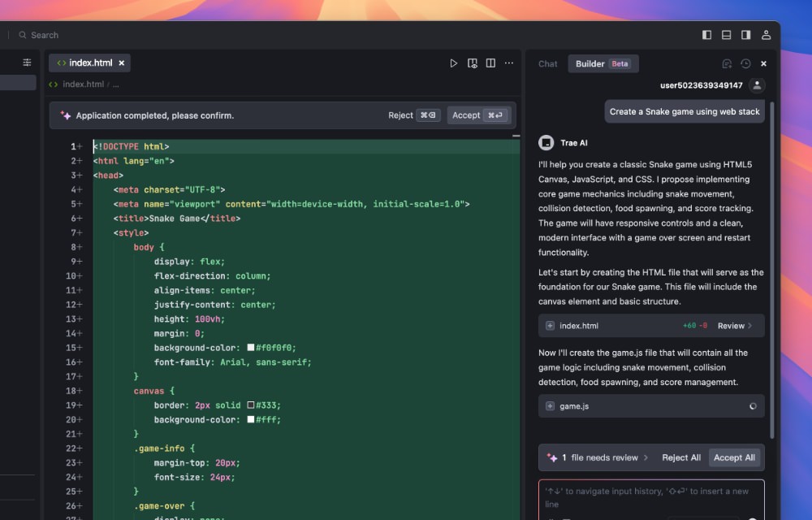The image size is (812, 520).
Task: Select the Builder Beta tab
Action: (x=603, y=64)
